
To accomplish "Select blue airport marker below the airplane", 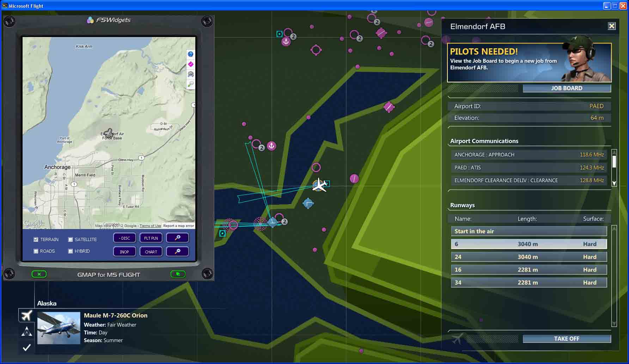I will [x=308, y=203].
